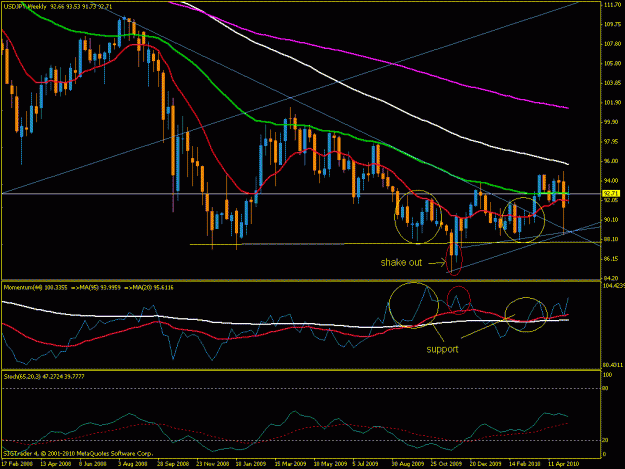625x469 pixels.
Task: Click the 88.10 price axis label
Action: pyautogui.click(x=612, y=239)
